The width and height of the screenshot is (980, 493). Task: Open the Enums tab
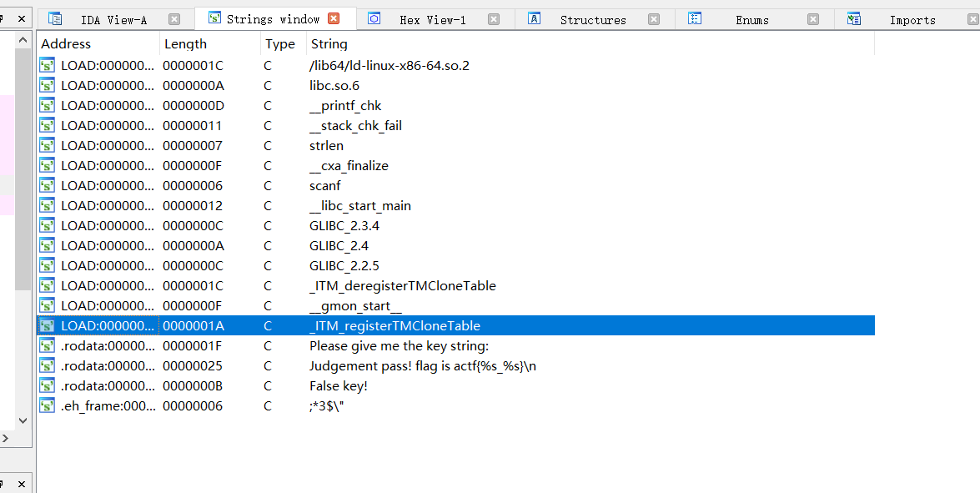tap(751, 19)
